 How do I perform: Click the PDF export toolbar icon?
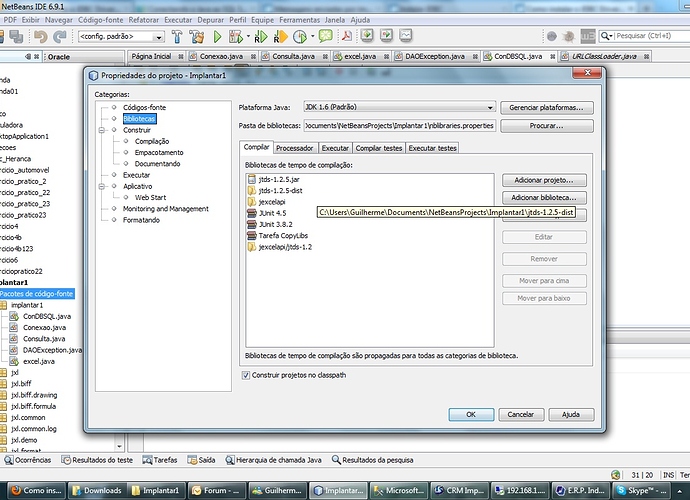click(347, 36)
